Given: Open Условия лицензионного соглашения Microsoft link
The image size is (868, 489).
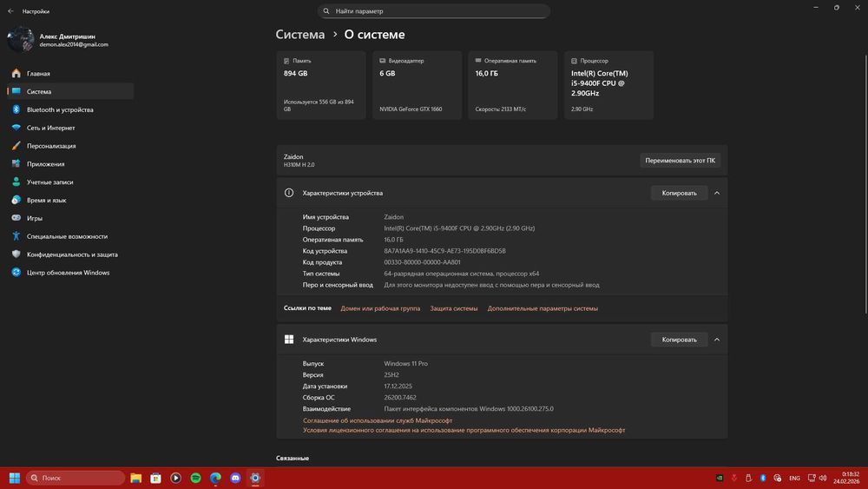Looking at the screenshot, I should 464,430.
